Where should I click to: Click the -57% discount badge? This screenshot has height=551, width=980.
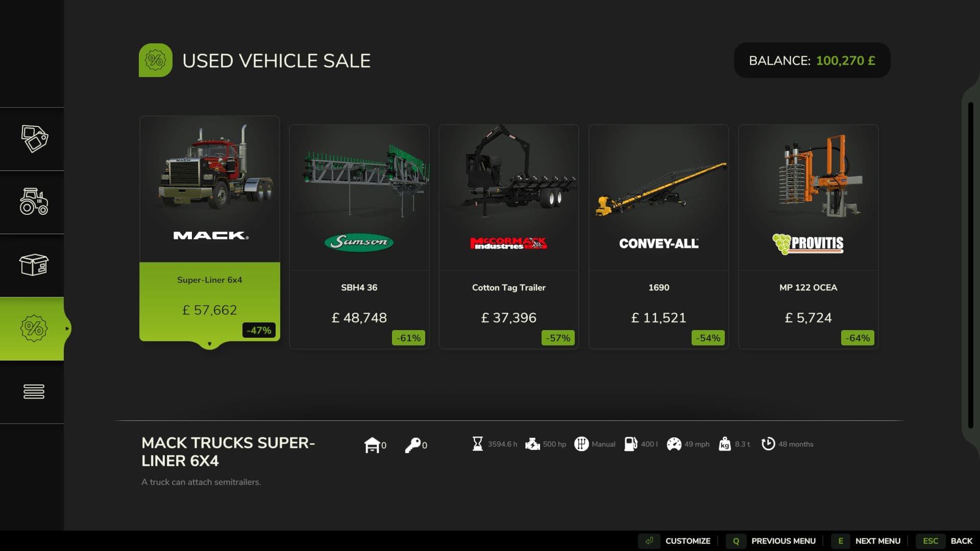click(558, 338)
